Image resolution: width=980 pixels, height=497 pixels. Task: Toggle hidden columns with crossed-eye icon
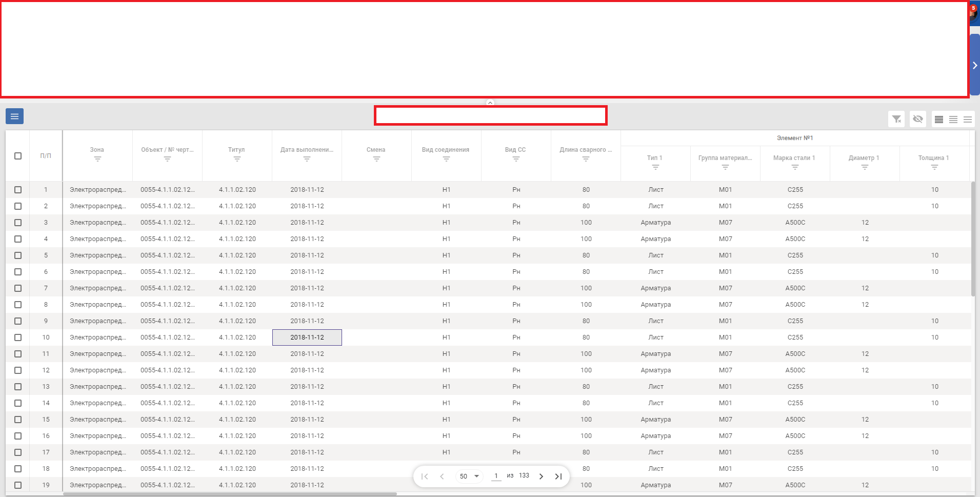pos(918,119)
